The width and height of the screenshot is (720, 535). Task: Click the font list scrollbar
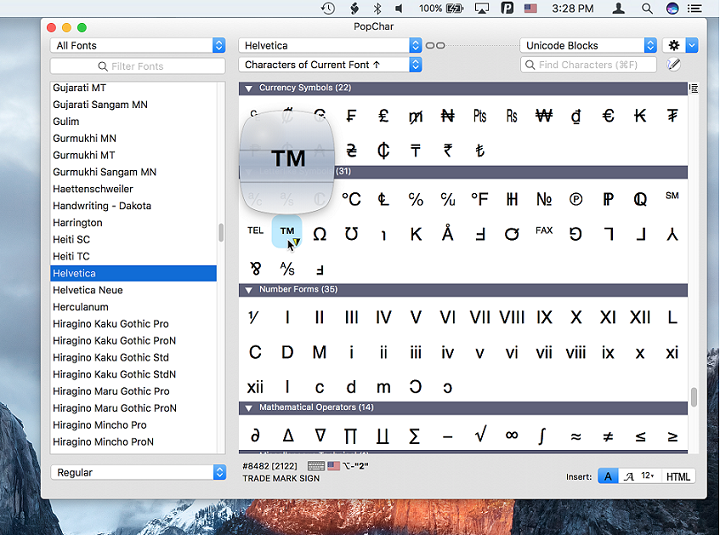(221, 232)
